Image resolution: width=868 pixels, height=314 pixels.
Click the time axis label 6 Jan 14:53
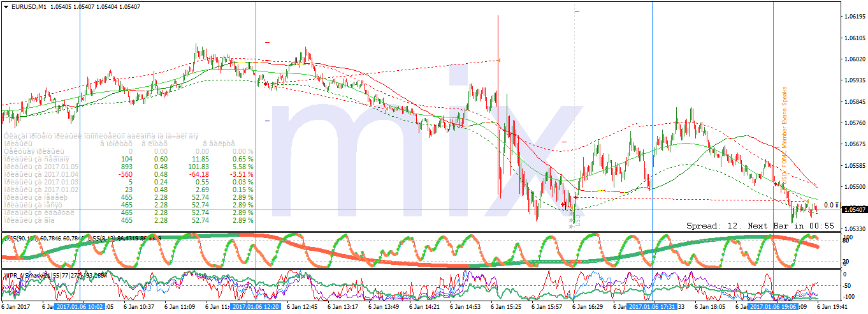466,307
